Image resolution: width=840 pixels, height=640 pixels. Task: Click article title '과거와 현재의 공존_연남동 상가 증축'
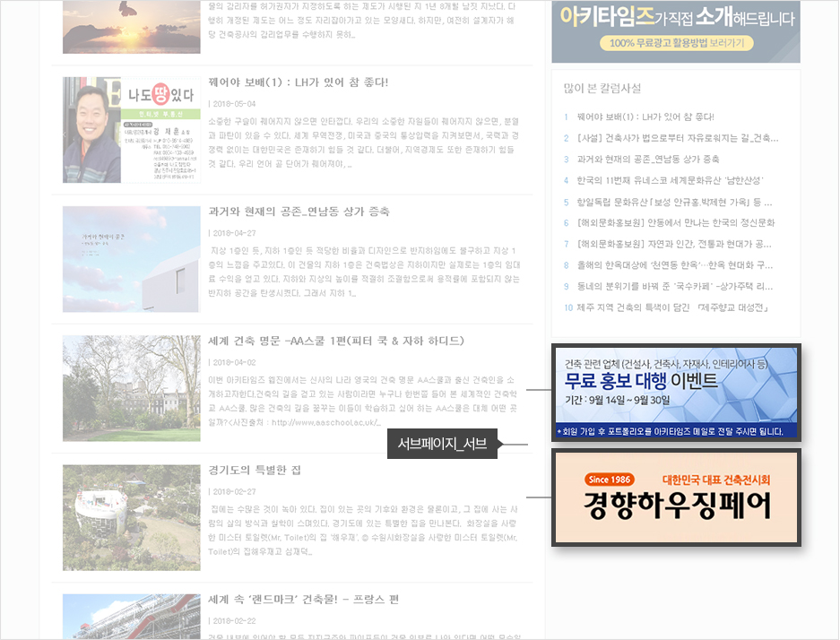pyautogui.click(x=299, y=212)
